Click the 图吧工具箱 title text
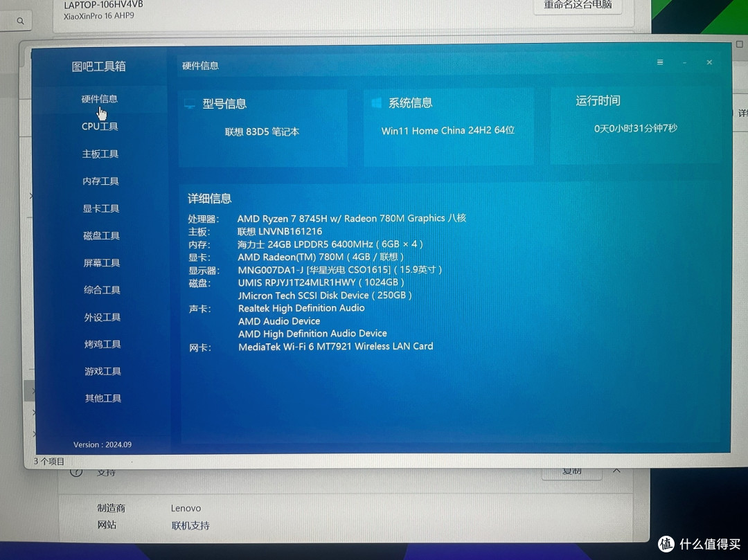Viewport: 748px width, 560px height. 99,66
